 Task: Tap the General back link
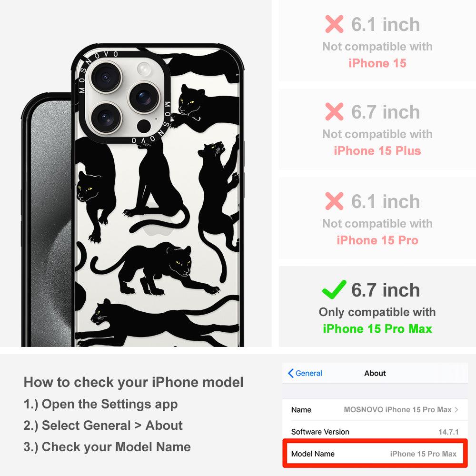click(x=305, y=373)
